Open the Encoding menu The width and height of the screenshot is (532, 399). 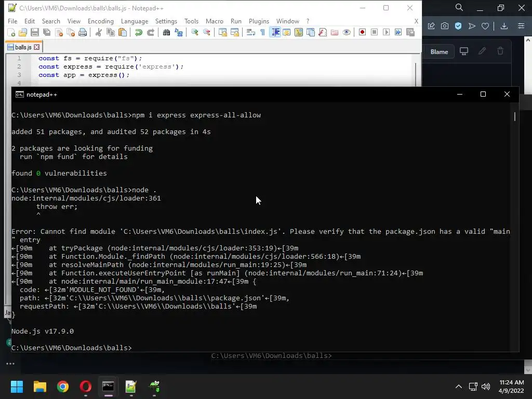click(x=101, y=21)
